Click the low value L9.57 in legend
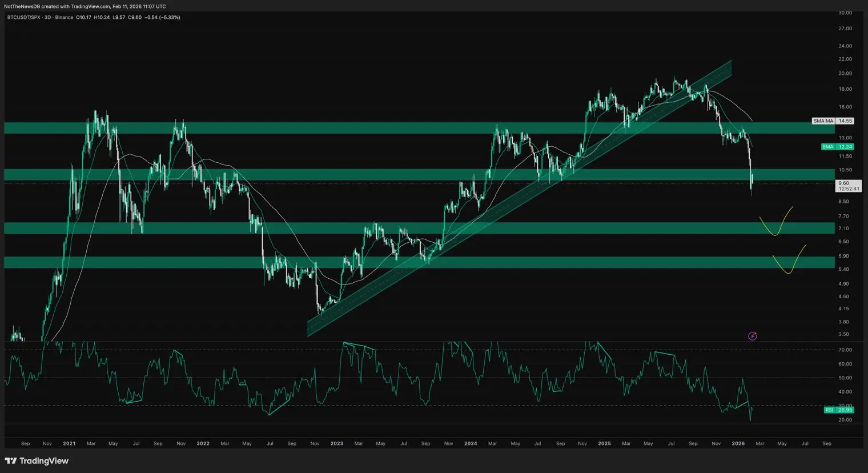 pyautogui.click(x=118, y=18)
